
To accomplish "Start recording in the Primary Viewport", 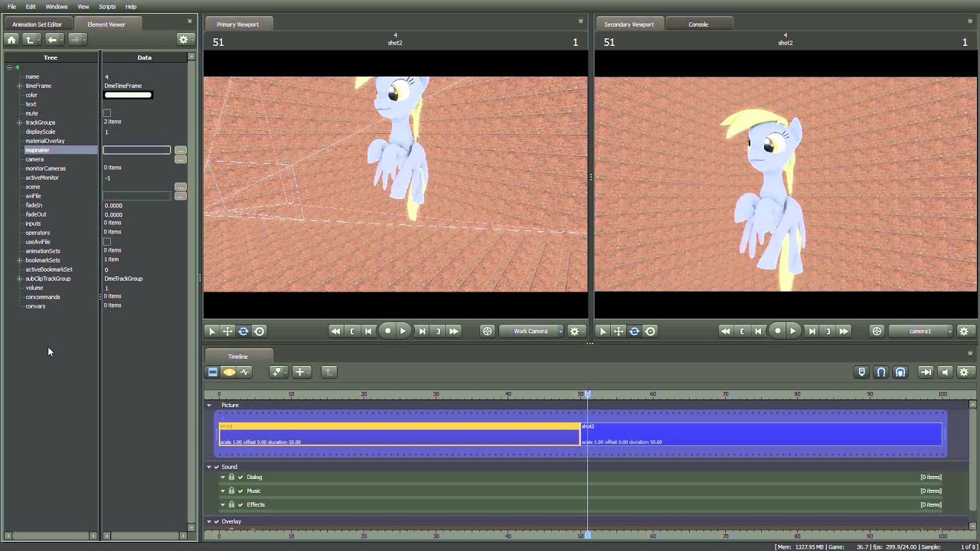I will tap(387, 331).
